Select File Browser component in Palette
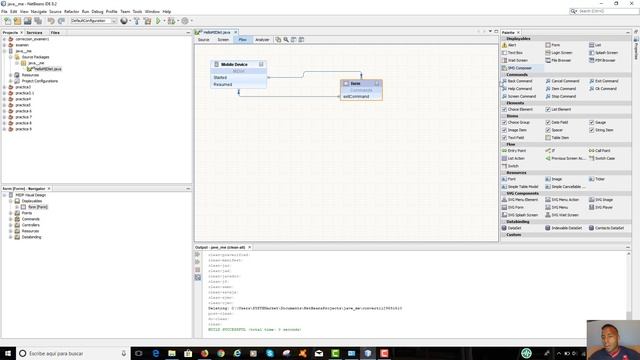This screenshot has height=360, width=640. click(x=558, y=60)
